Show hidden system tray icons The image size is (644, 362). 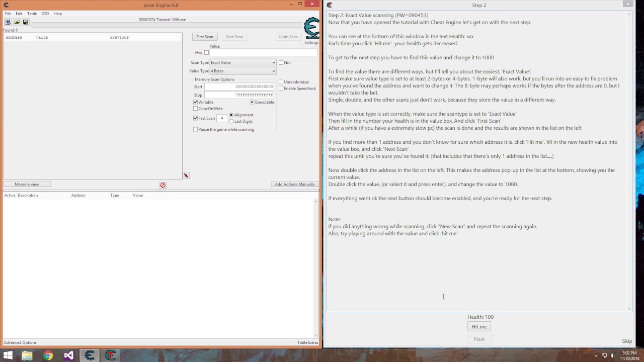click(596, 355)
